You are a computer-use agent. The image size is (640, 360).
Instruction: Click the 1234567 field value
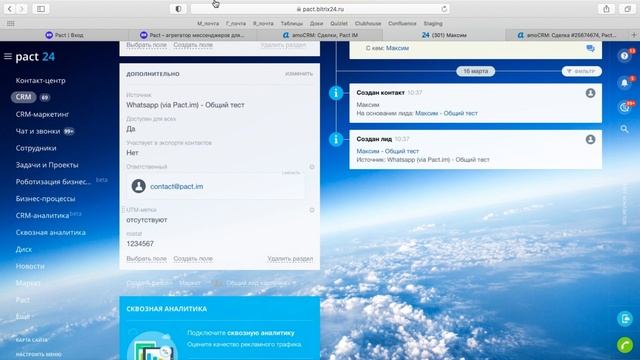[140, 244]
